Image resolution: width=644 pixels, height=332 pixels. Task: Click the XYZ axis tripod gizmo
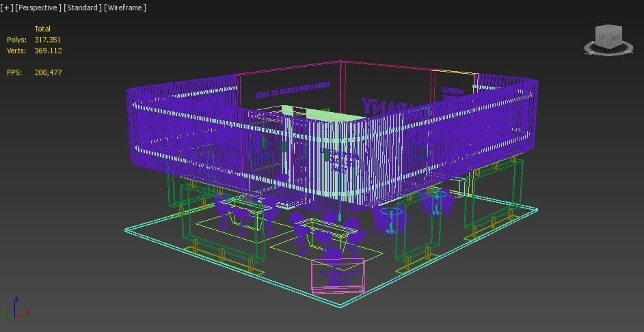(x=15, y=308)
